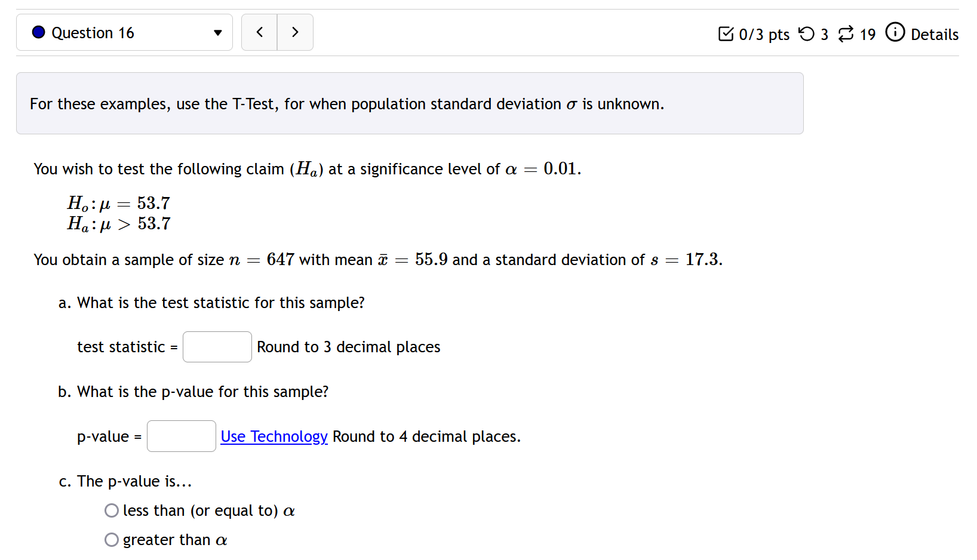The image size is (977, 560).
Task: Choose the 'greater than α' option
Action: (111, 539)
